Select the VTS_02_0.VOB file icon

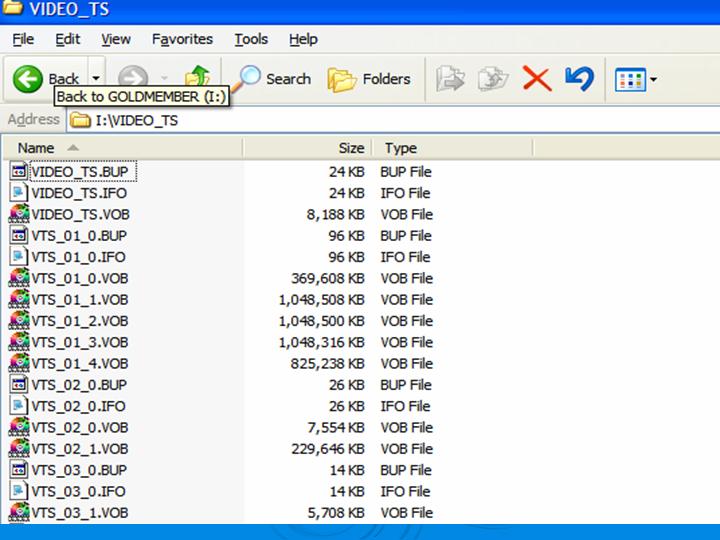(x=19, y=427)
